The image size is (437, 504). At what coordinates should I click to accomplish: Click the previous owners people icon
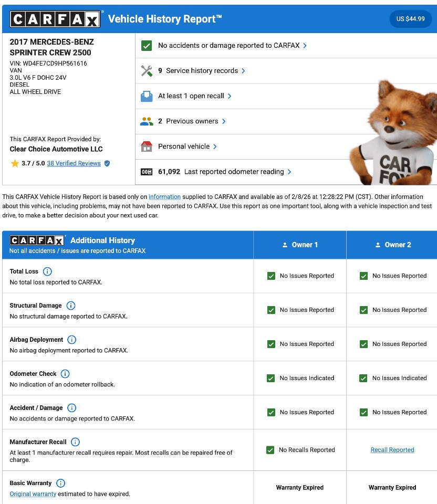147,121
